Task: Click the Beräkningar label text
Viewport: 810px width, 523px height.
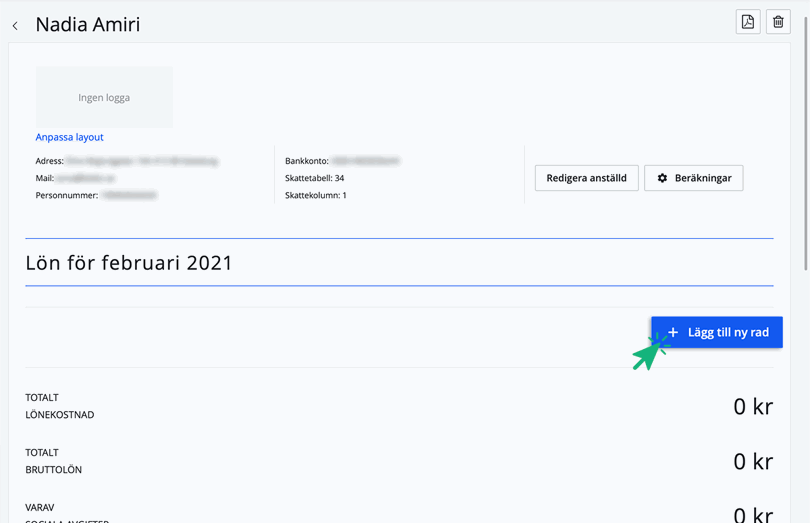Action: pyautogui.click(x=703, y=178)
